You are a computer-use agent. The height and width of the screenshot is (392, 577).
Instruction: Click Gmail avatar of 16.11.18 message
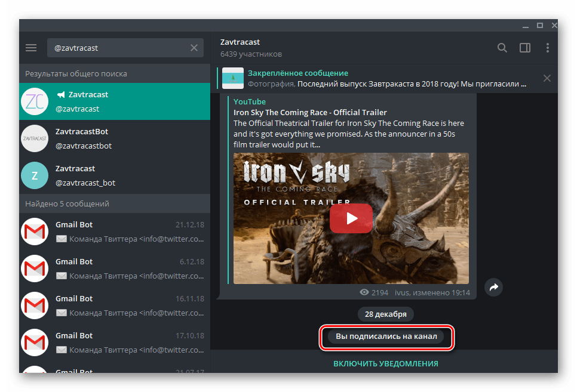tap(35, 305)
